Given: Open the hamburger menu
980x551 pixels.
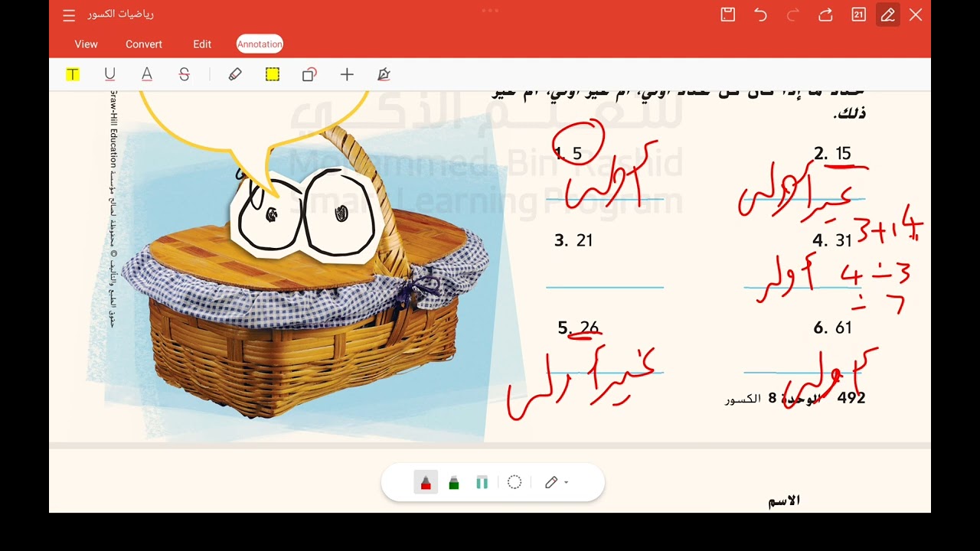Looking at the screenshot, I should (x=69, y=15).
